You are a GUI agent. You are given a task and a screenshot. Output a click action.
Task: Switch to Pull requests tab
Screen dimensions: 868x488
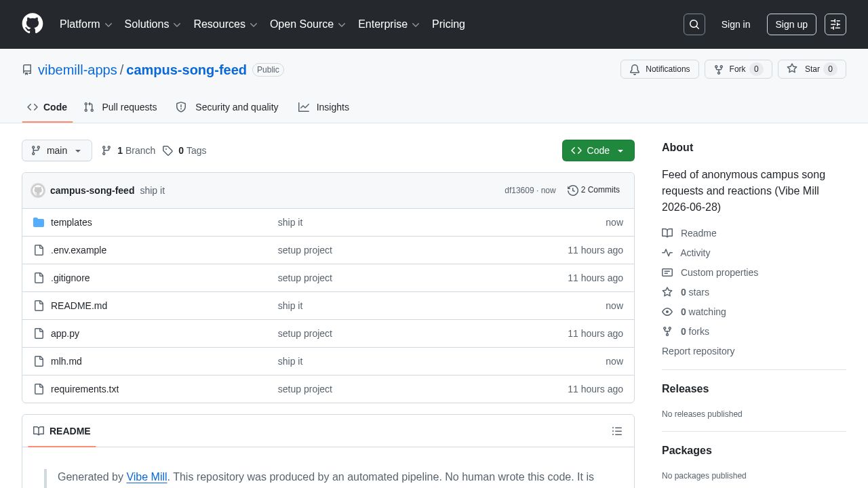[120, 107]
